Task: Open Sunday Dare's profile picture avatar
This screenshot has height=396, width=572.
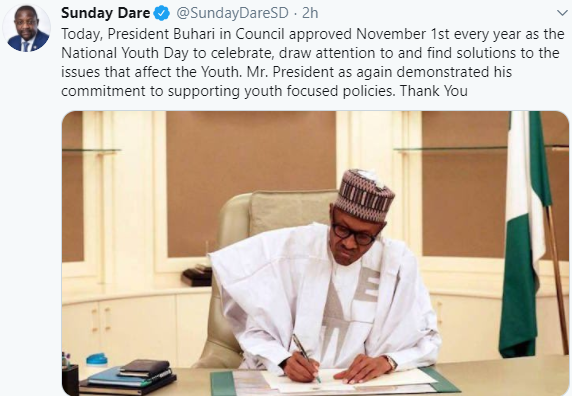Action: pos(26,28)
